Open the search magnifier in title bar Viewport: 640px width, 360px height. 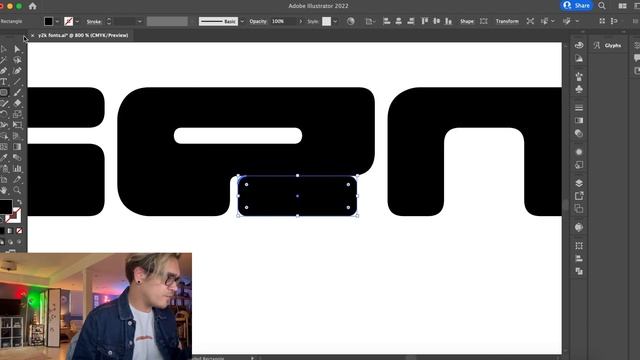point(602,6)
